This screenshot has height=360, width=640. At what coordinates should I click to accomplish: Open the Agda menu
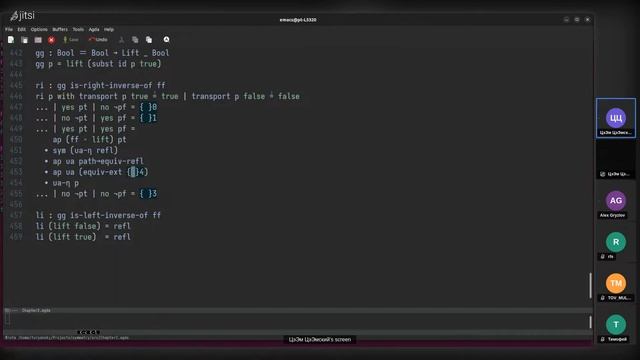click(94, 29)
